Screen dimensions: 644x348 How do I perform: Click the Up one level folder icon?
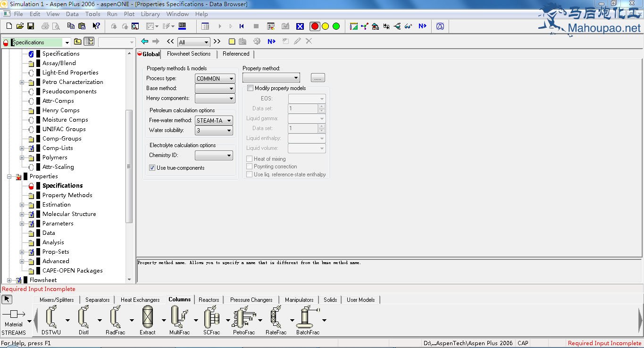coord(77,41)
